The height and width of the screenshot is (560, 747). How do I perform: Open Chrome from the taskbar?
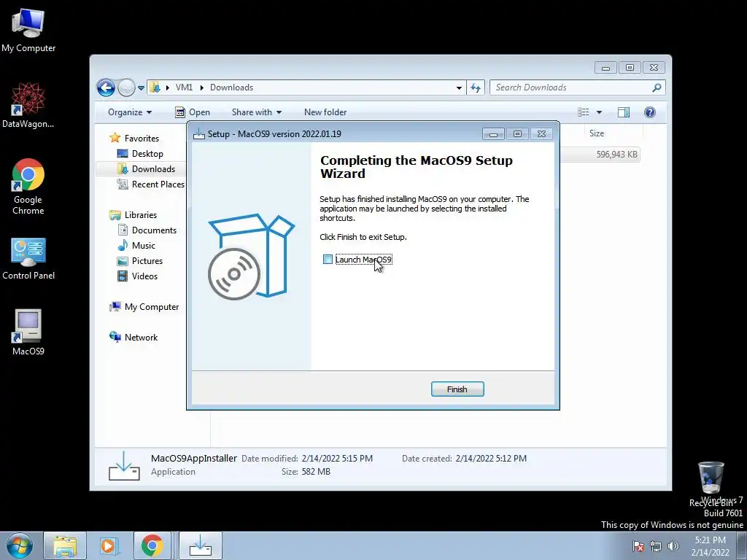click(152, 545)
